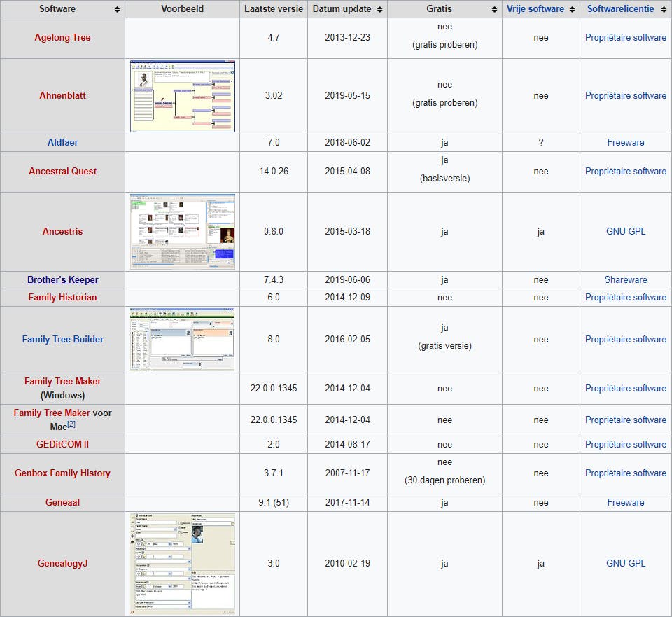This screenshot has height=617, width=672.
Task: Follow footnote reference [2]
Action: point(71,424)
